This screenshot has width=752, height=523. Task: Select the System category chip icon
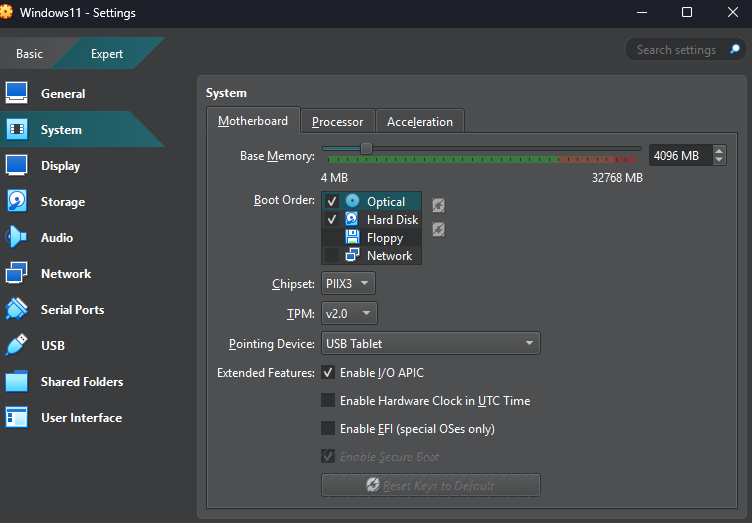point(17,129)
